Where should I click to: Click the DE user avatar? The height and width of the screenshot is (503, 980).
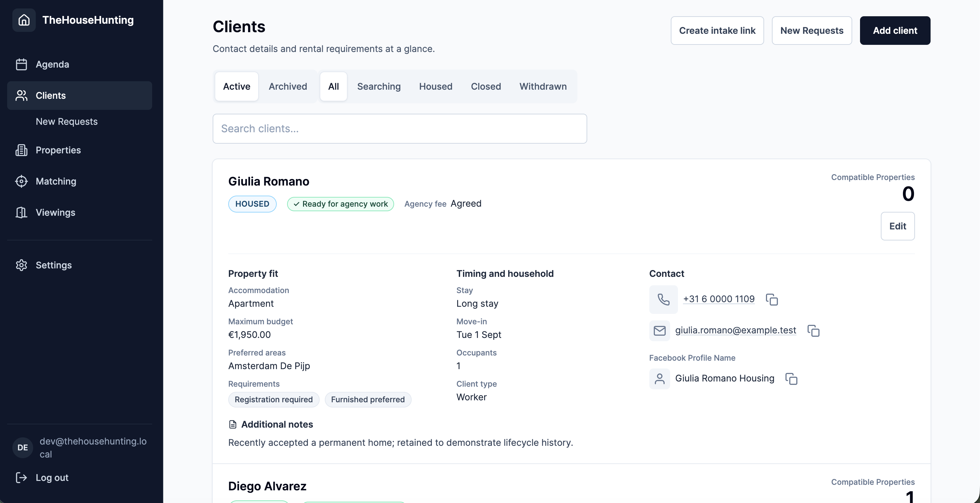point(23,447)
